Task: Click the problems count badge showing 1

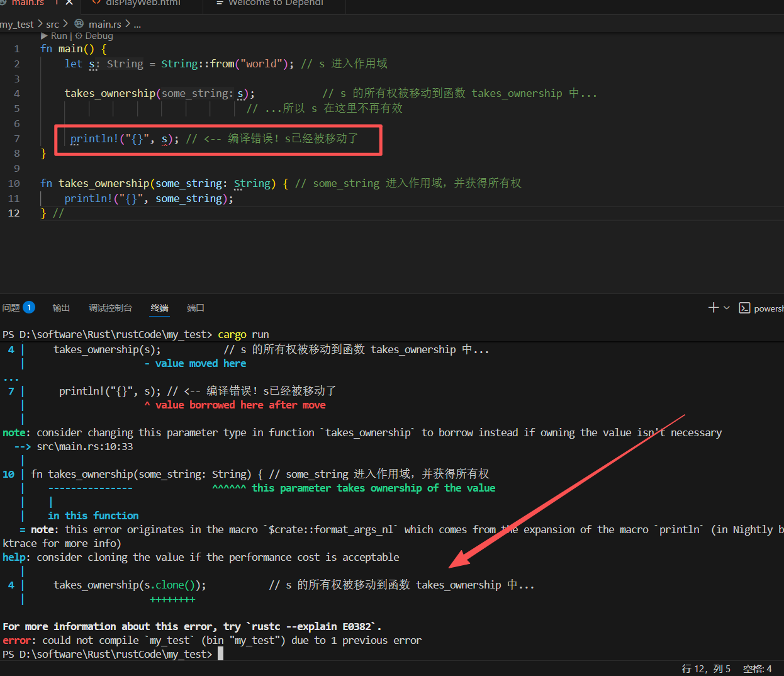Action: tap(29, 307)
